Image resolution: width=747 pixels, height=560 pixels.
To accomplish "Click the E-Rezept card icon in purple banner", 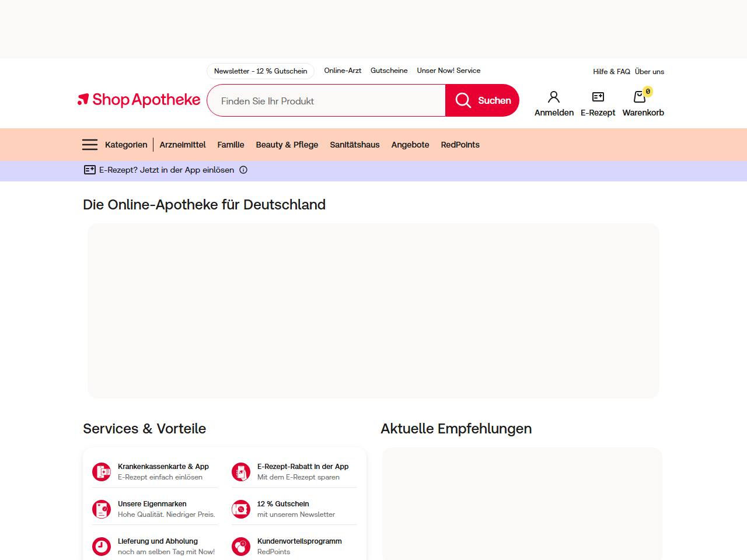I will point(90,170).
